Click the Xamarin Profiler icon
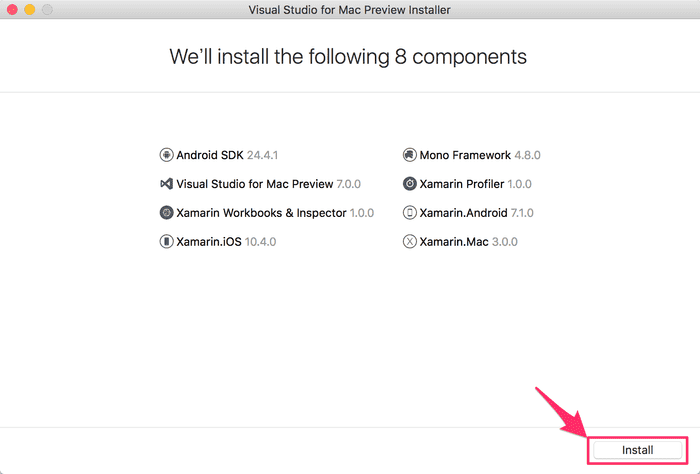This screenshot has height=474, width=700. click(409, 184)
